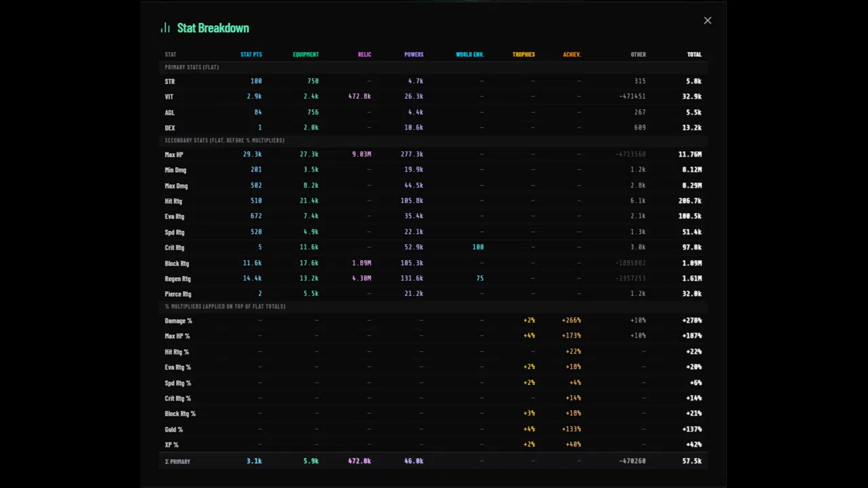This screenshot has height=488, width=868.
Task: Click the 'ACHIEV.' column header
Action: pos(572,54)
